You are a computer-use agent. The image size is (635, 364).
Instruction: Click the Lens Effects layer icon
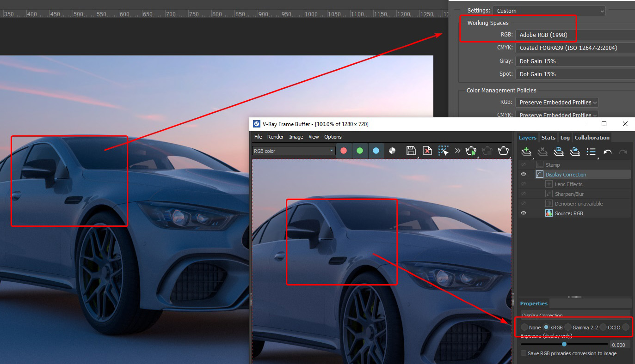coord(549,184)
